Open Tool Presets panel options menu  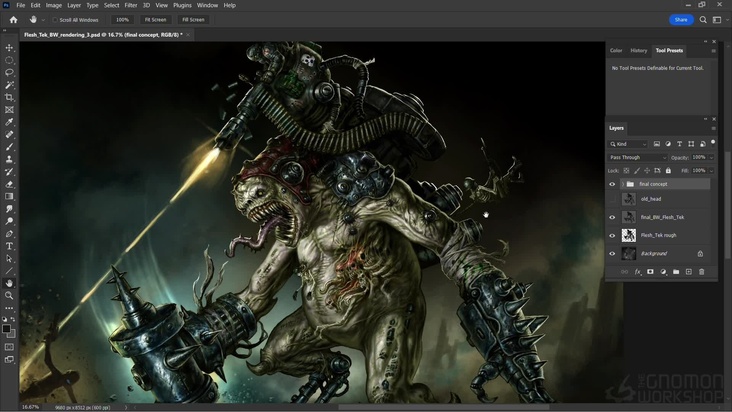pyautogui.click(x=713, y=51)
